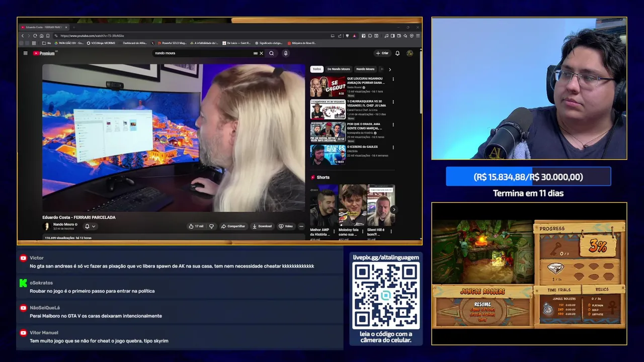
Task: Click the 'TIME TRIALS' game panel header
Action: click(559, 290)
